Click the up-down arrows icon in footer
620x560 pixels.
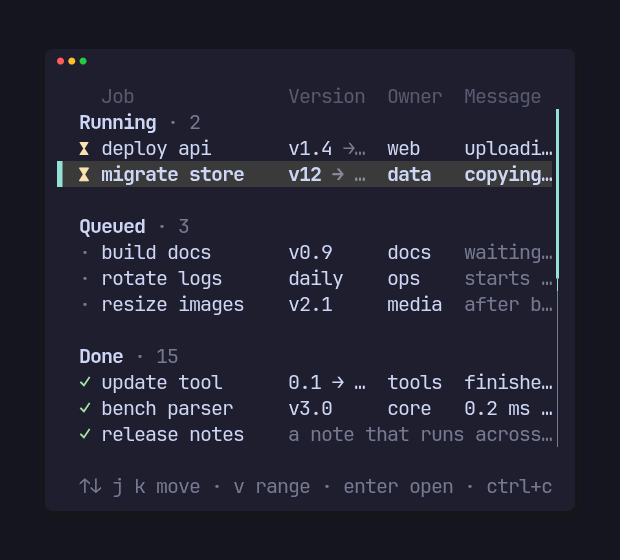[90, 486]
